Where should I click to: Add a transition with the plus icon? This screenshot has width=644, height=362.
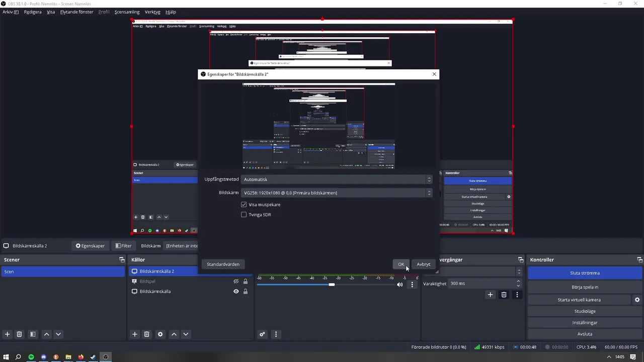click(x=490, y=295)
